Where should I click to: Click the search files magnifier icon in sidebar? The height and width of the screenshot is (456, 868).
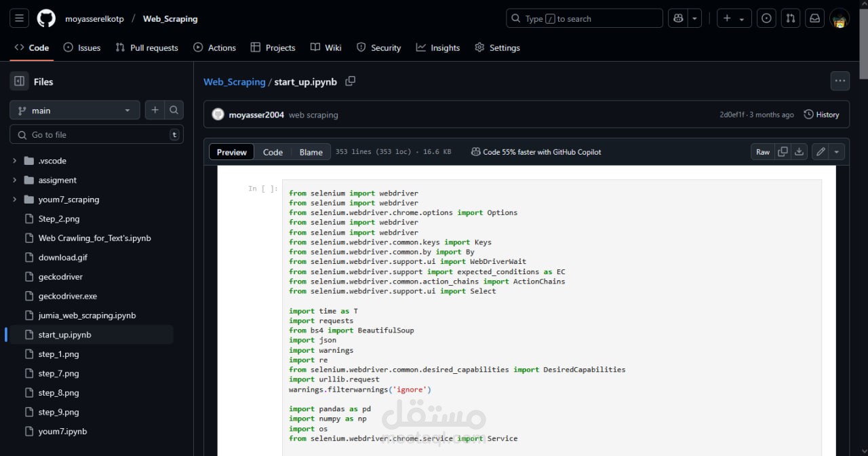point(174,110)
